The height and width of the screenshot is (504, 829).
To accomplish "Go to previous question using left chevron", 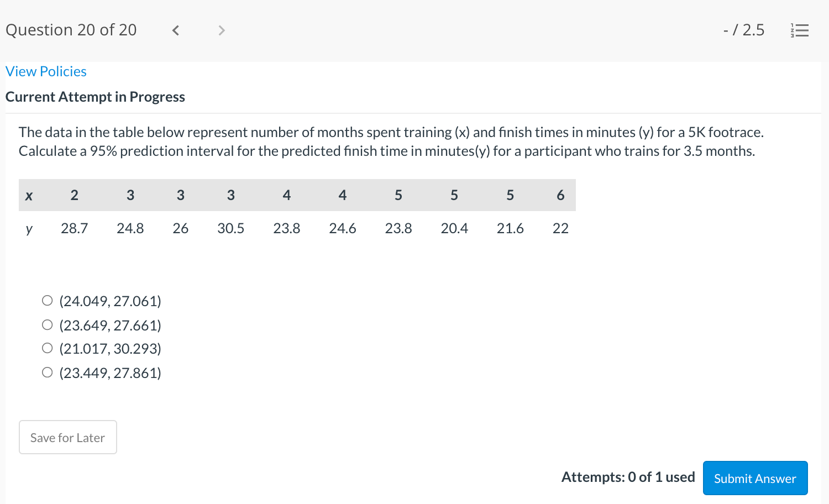I will point(175,30).
